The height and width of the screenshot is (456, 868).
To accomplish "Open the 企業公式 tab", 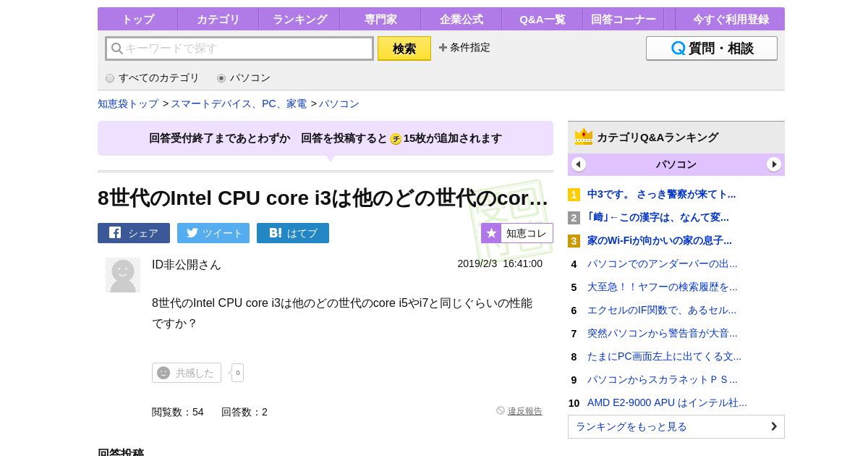I will pos(461,19).
